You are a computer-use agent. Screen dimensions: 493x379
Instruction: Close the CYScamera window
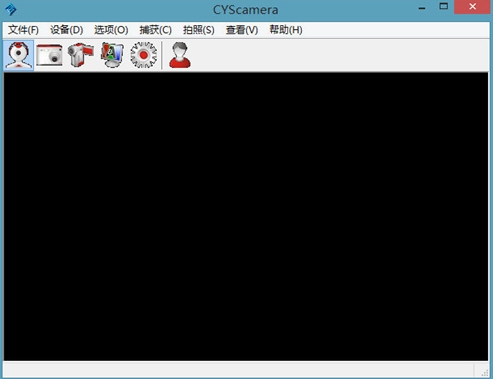click(473, 7)
